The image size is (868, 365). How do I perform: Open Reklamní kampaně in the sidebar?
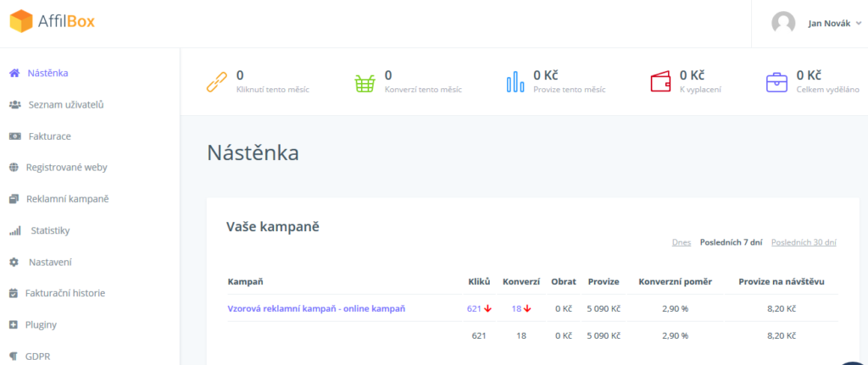tap(68, 199)
